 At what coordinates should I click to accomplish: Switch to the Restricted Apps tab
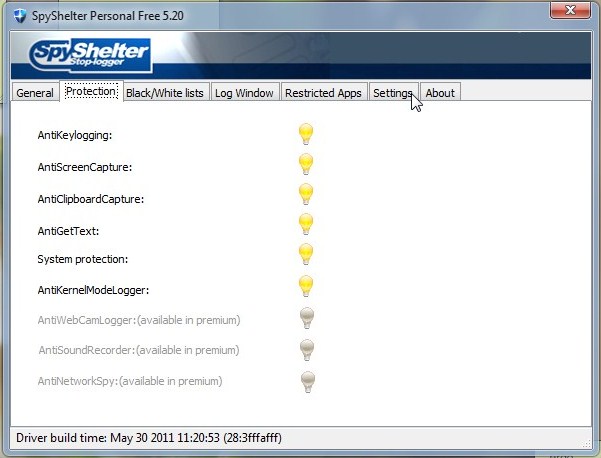[x=323, y=93]
